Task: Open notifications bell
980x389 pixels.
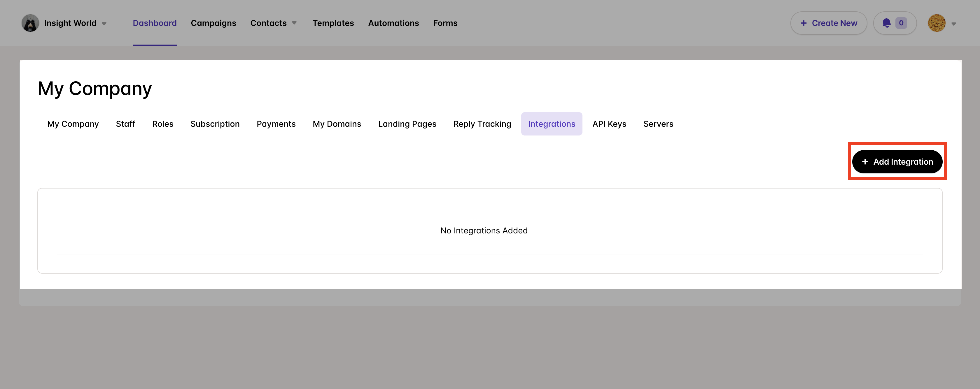Action: [x=886, y=23]
